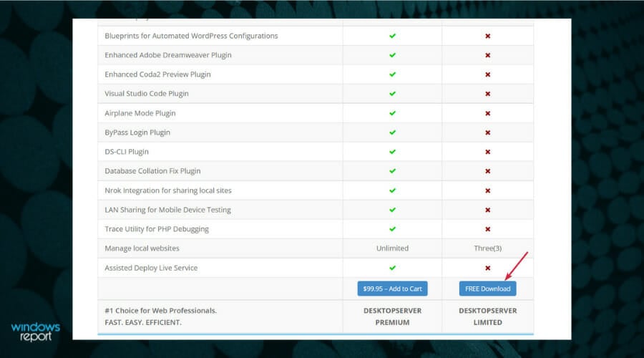Image resolution: width=644 pixels, height=358 pixels.
Task: Click 'Assisted Deploy Live Service' text
Action: click(x=151, y=268)
